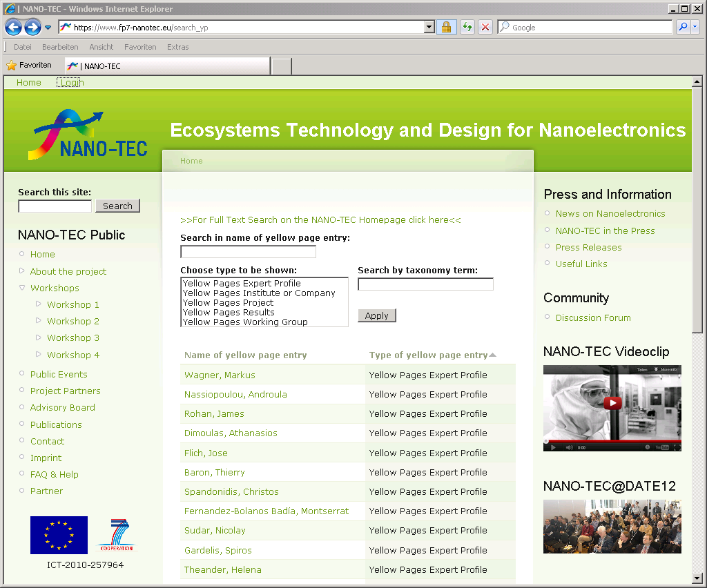Open the Ansicht menu
The width and height of the screenshot is (707, 588).
pyautogui.click(x=101, y=47)
